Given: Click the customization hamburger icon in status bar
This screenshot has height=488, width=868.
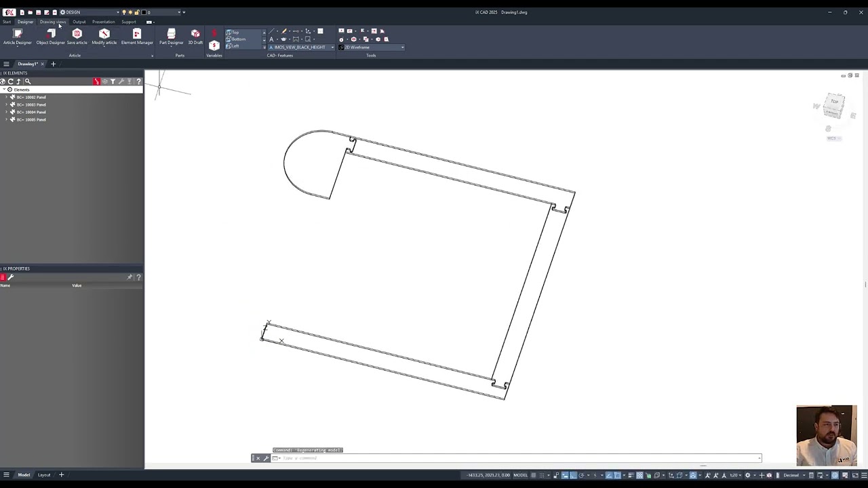Looking at the screenshot, I should [x=864, y=475].
